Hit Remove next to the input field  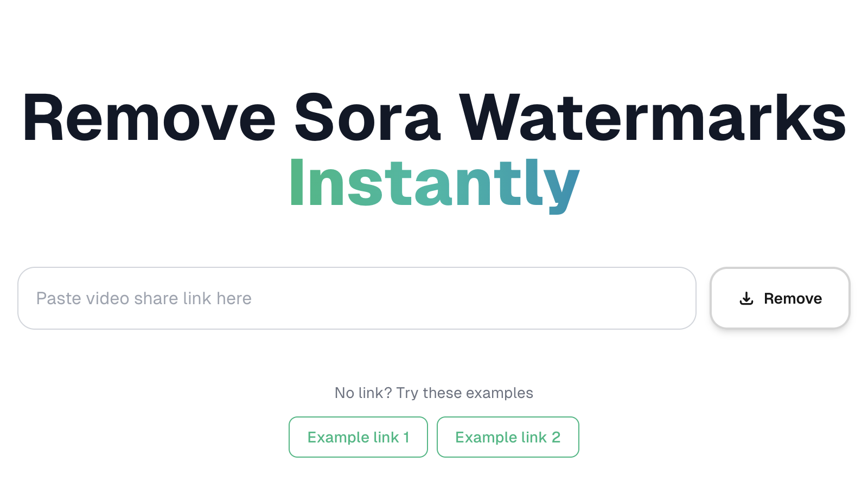780,298
